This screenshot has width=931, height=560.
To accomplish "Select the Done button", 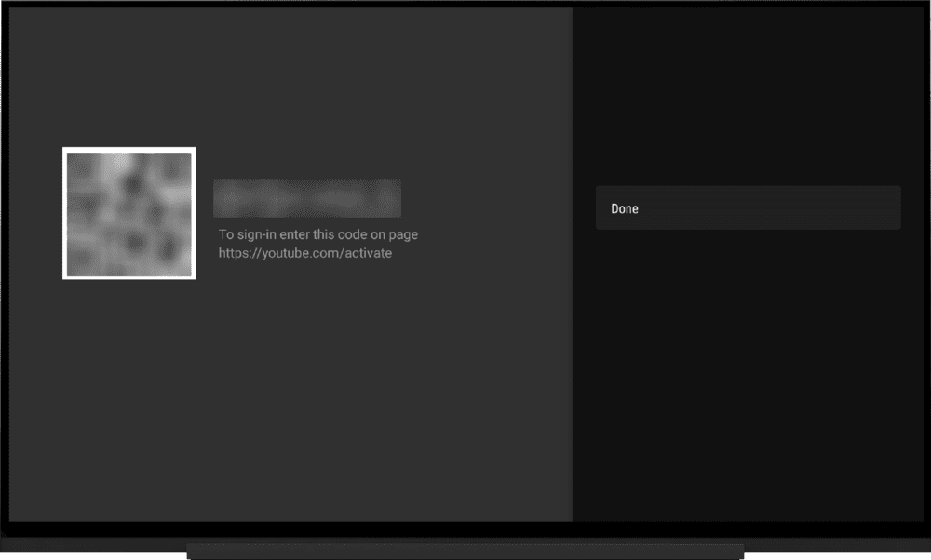I will point(749,208).
